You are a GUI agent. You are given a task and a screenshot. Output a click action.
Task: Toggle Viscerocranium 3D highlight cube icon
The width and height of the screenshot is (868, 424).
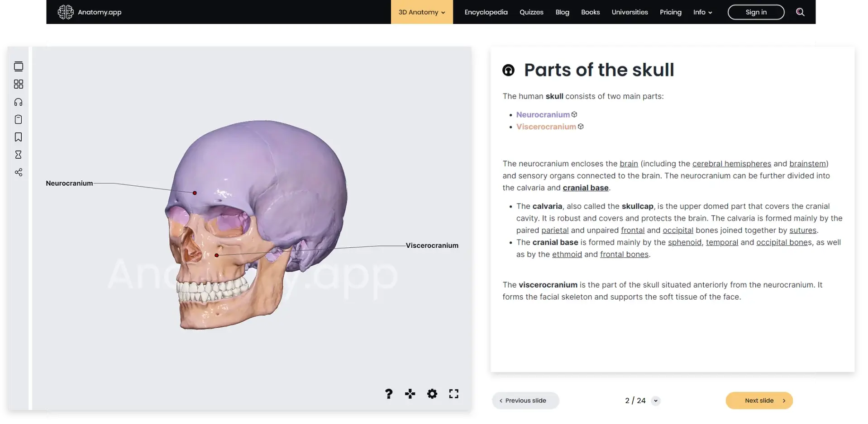[581, 127]
